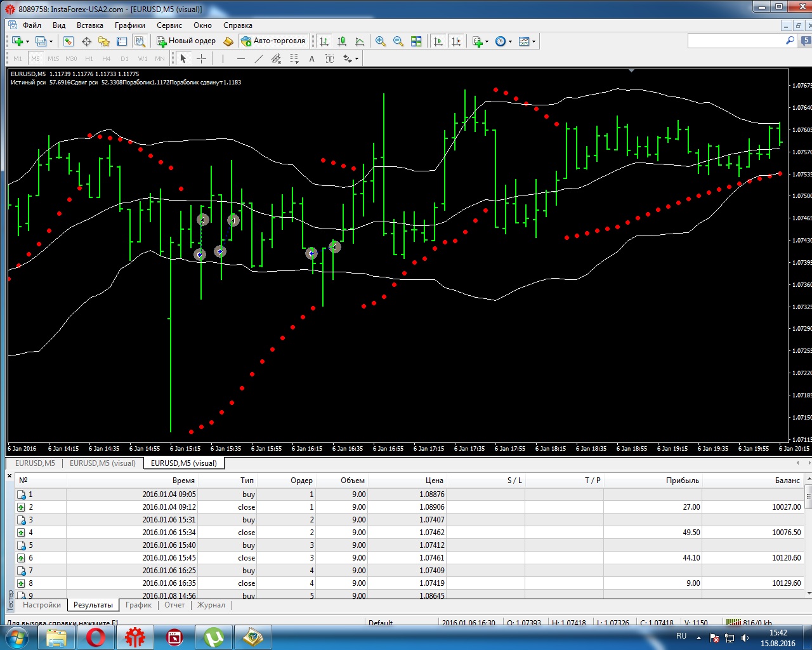Open the Market Watch window icon
The height and width of the screenshot is (650, 812).
pos(69,41)
